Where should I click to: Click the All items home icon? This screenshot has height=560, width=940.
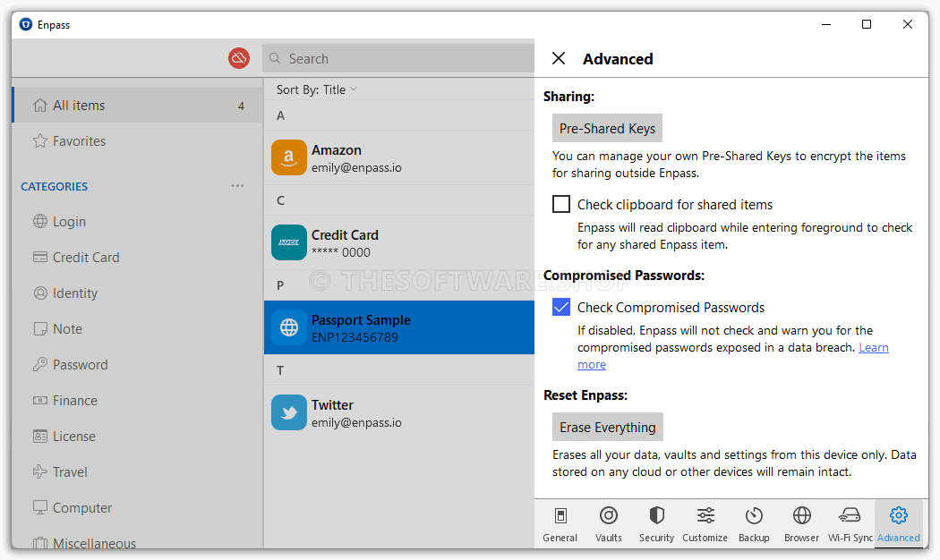(x=40, y=106)
